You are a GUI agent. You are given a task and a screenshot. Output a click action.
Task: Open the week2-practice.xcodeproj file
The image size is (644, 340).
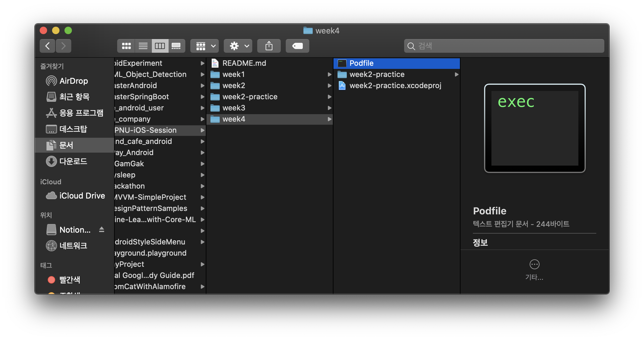pos(395,86)
